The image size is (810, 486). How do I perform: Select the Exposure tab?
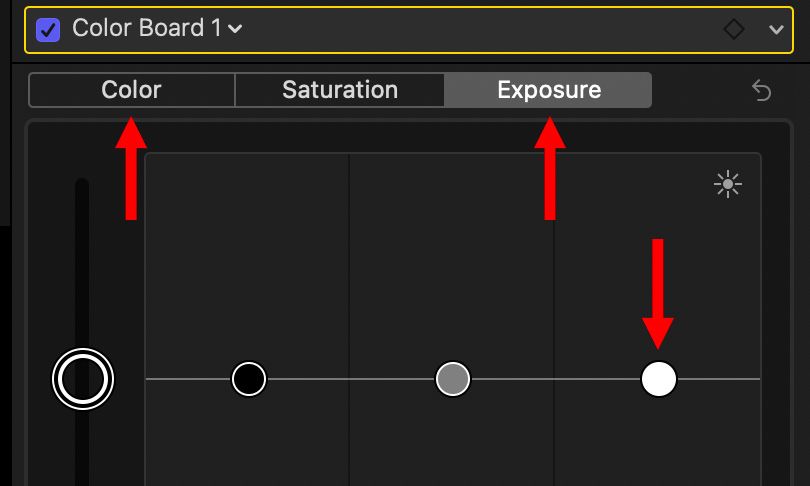coord(548,90)
